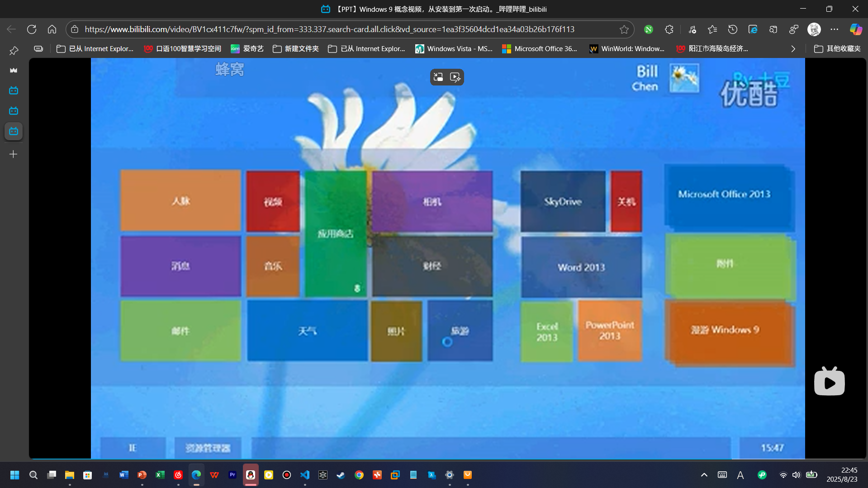Go to the browser home page

coord(52,29)
